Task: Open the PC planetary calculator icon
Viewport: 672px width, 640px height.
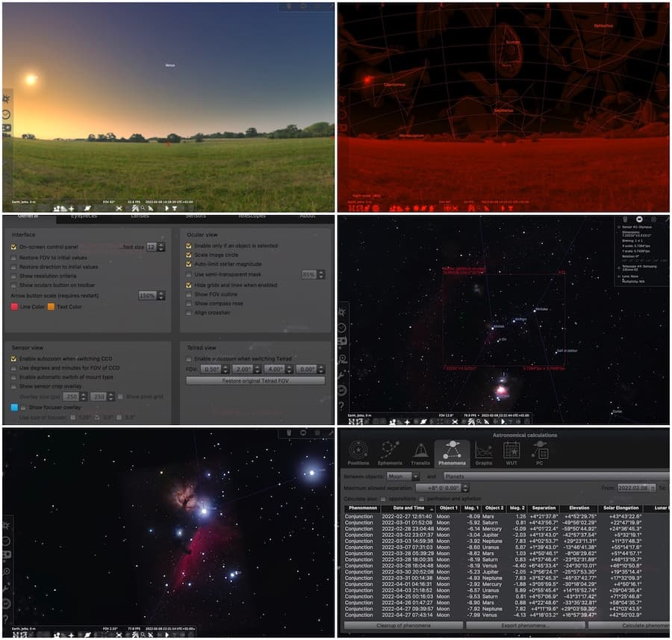Action: pyautogui.click(x=540, y=453)
